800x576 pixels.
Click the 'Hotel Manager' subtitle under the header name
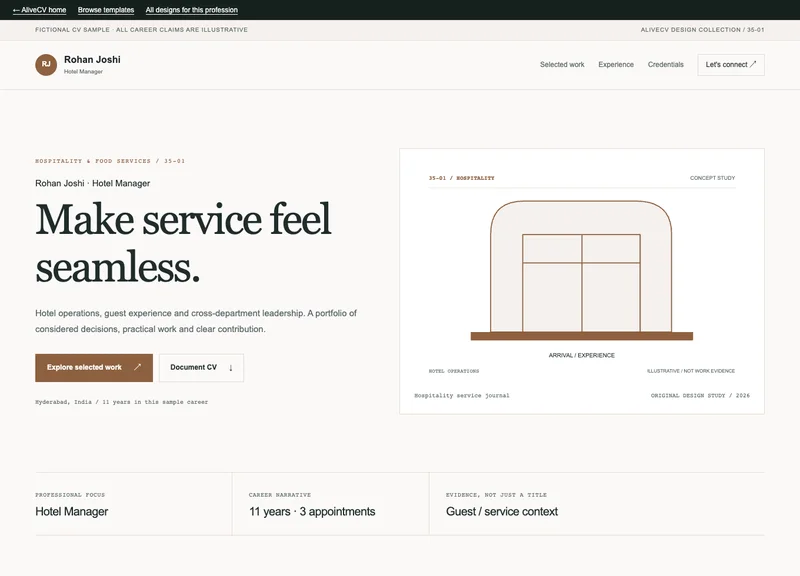83,71
